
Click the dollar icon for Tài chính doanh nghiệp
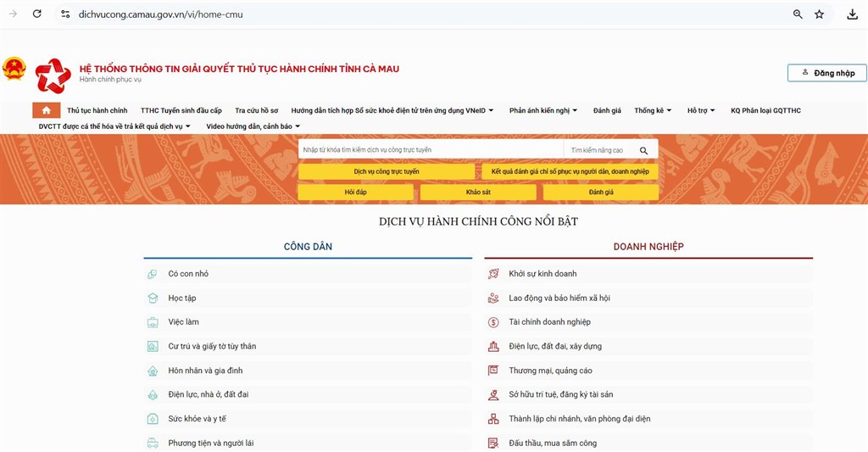coord(493,322)
